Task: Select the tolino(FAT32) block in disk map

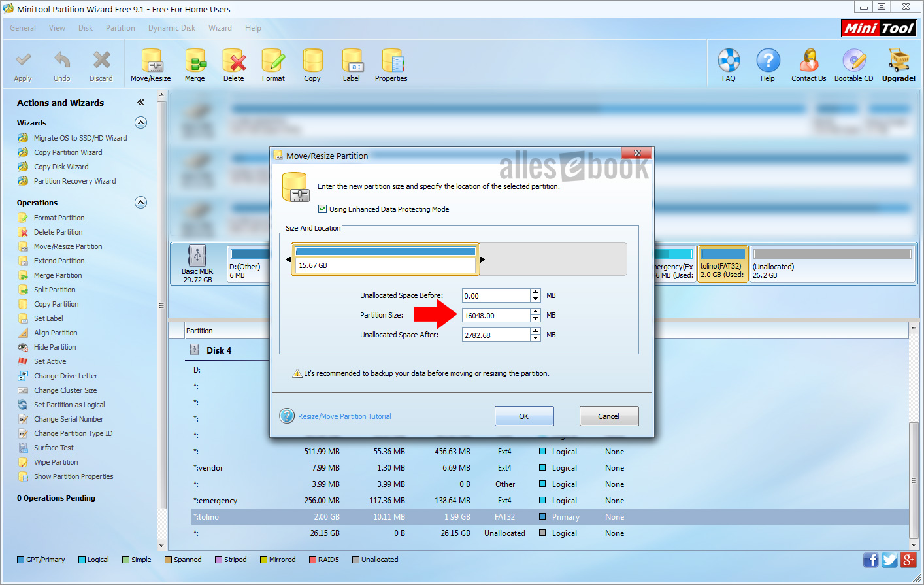Action: coord(723,264)
